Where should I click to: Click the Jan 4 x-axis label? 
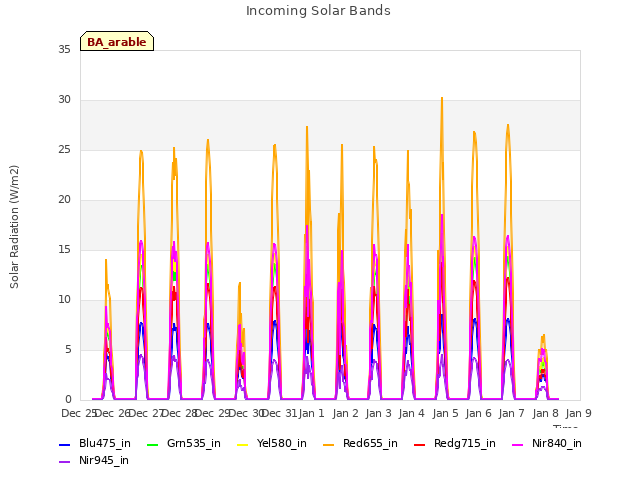pyautogui.click(x=412, y=413)
